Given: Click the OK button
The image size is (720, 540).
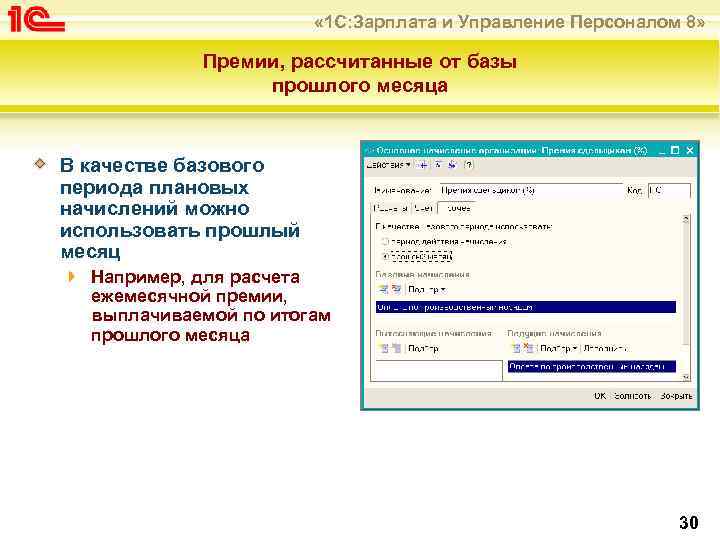Looking at the screenshot, I should 600,396.
